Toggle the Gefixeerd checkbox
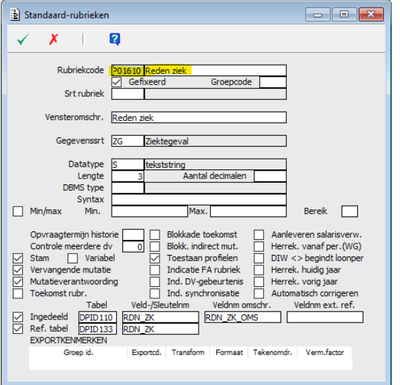This screenshot has height=385, width=400. 116,82
